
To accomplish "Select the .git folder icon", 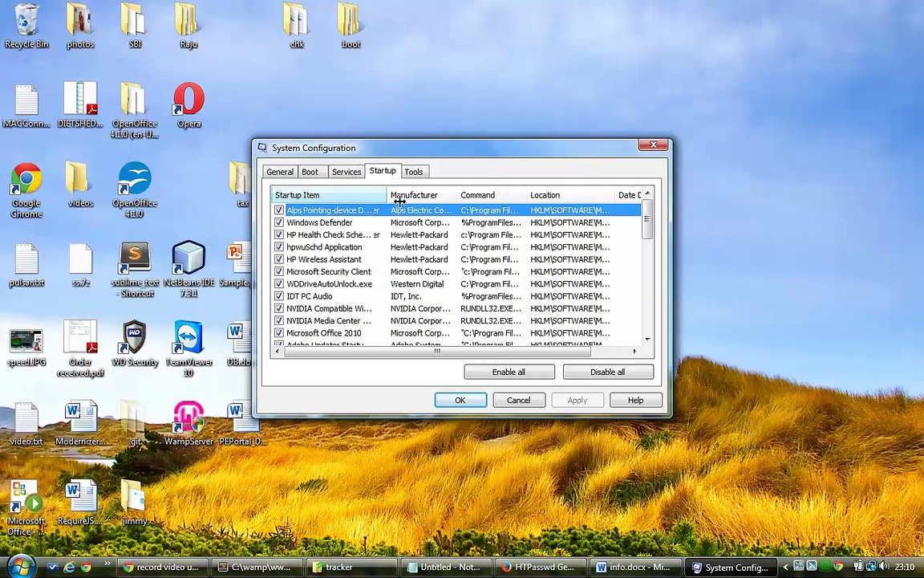I will tap(135, 423).
